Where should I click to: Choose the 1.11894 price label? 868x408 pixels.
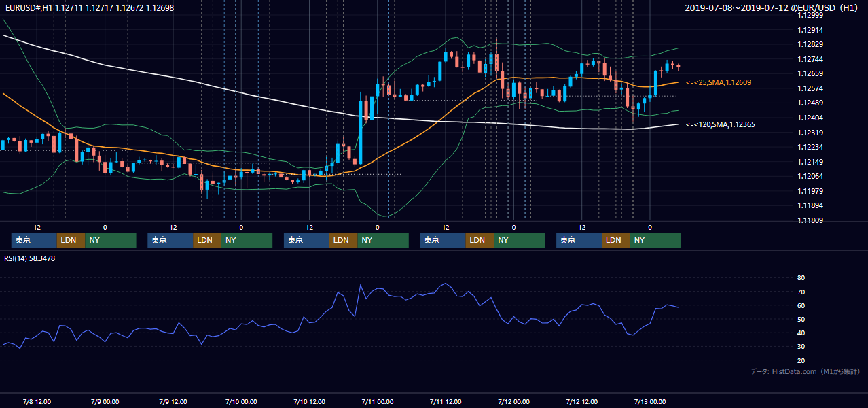809,205
